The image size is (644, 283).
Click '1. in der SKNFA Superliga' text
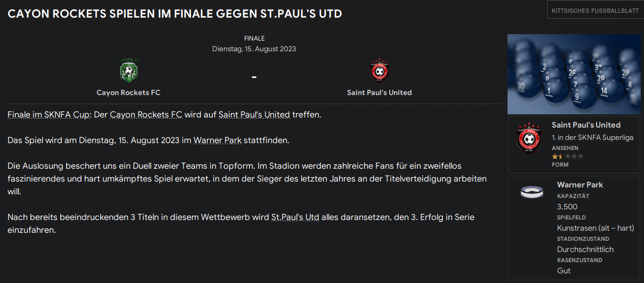point(592,137)
